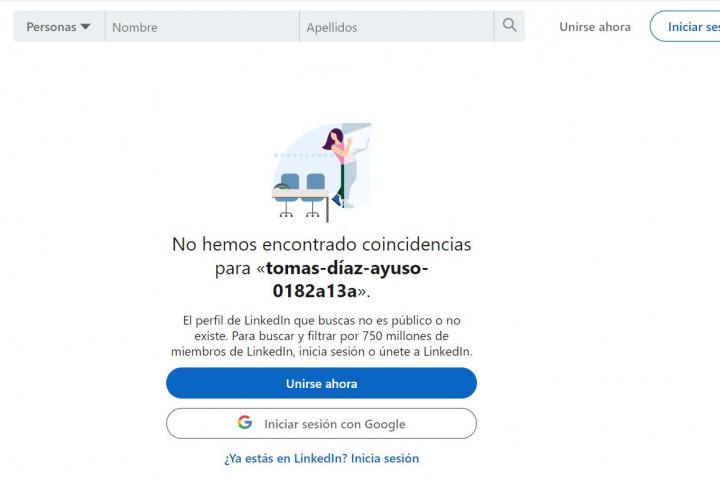The width and height of the screenshot is (720, 480).
Task: Click the ¿Ya estás en LinkedIn? text
Action: [x=286, y=458]
